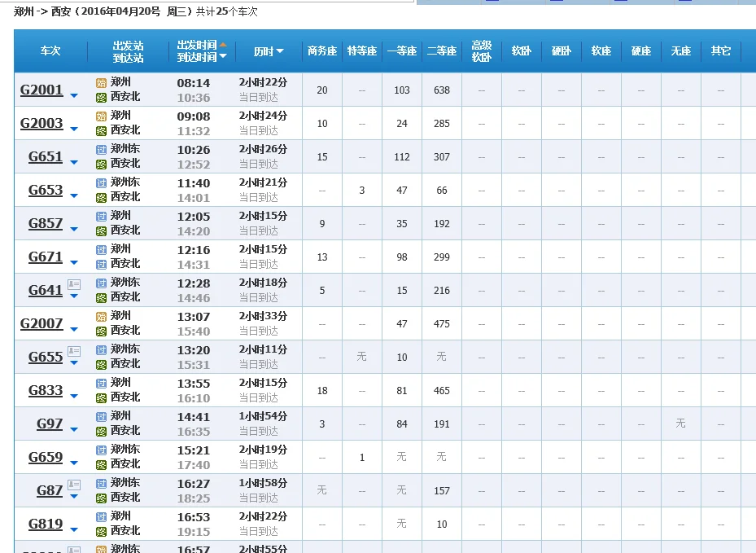The height and width of the screenshot is (553, 756).
Task: Click the ID-card ticket icon next to G87
Action: 74,485
